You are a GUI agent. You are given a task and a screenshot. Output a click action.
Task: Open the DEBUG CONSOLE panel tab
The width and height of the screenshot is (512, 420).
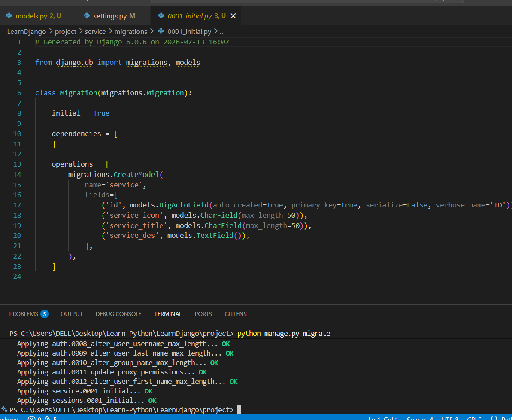118,314
